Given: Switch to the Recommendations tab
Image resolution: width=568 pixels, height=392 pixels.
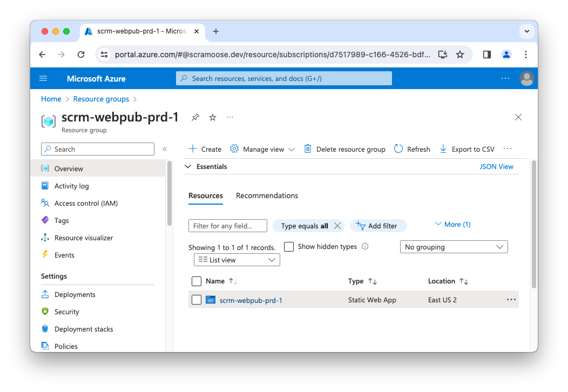Looking at the screenshot, I should [267, 195].
